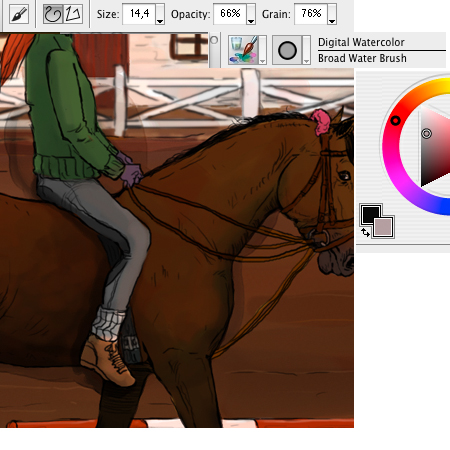Enable straight line strokes mode
Screen dimensions: 450x450
click(x=73, y=14)
